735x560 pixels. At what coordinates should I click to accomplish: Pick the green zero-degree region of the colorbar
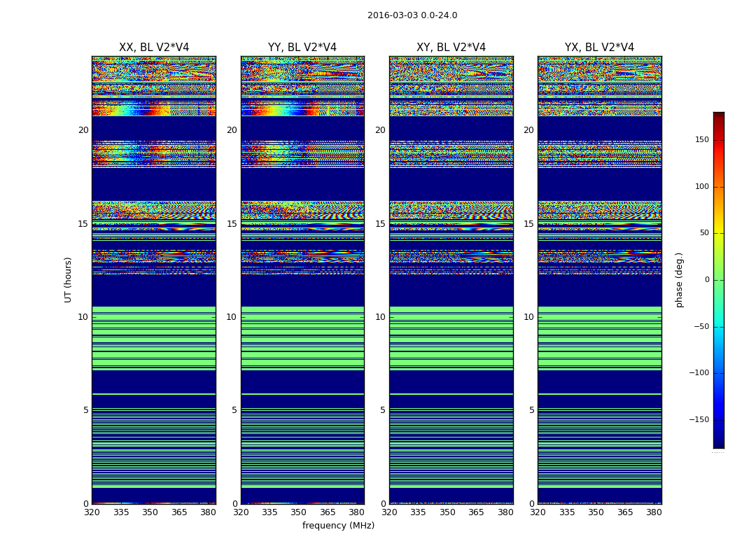[718, 280]
